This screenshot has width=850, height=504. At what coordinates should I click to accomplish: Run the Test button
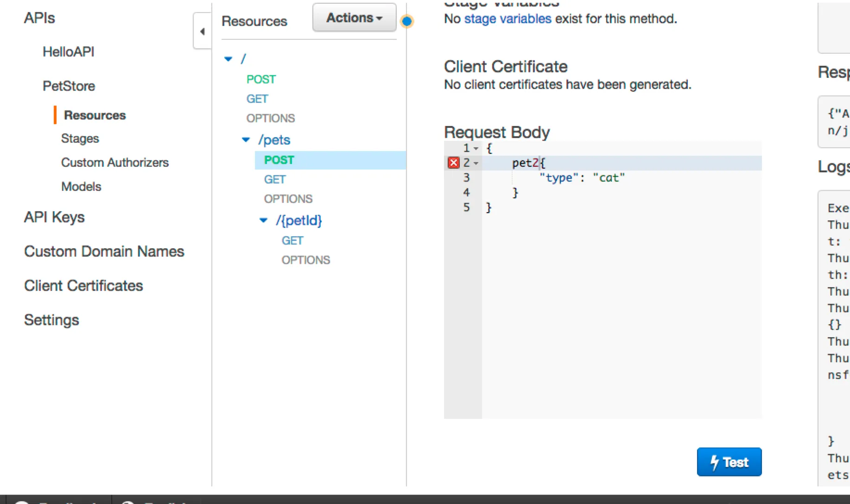(x=729, y=462)
